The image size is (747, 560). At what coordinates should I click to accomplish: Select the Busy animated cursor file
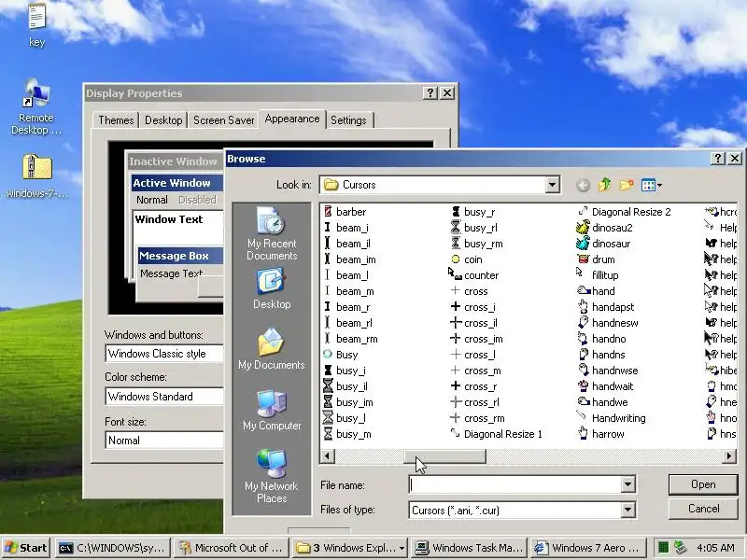340,355
